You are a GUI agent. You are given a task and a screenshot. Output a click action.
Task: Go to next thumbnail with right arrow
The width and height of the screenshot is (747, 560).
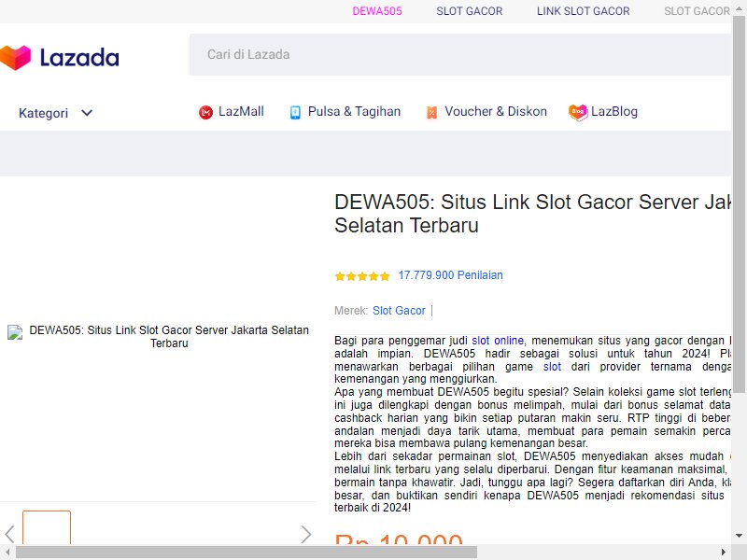(x=306, y=534)
